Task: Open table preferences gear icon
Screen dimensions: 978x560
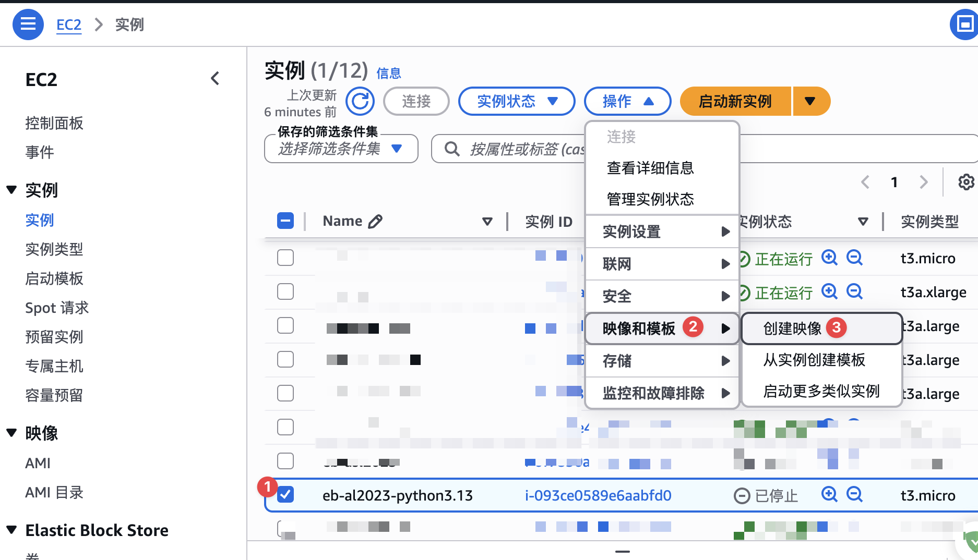Action: [966, 182]
